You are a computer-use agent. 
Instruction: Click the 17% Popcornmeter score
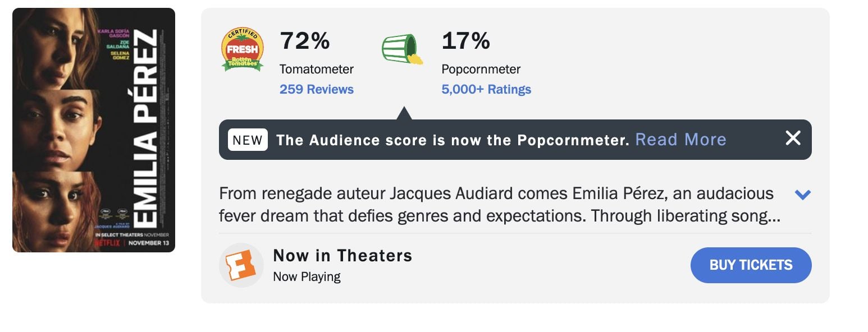465,40
